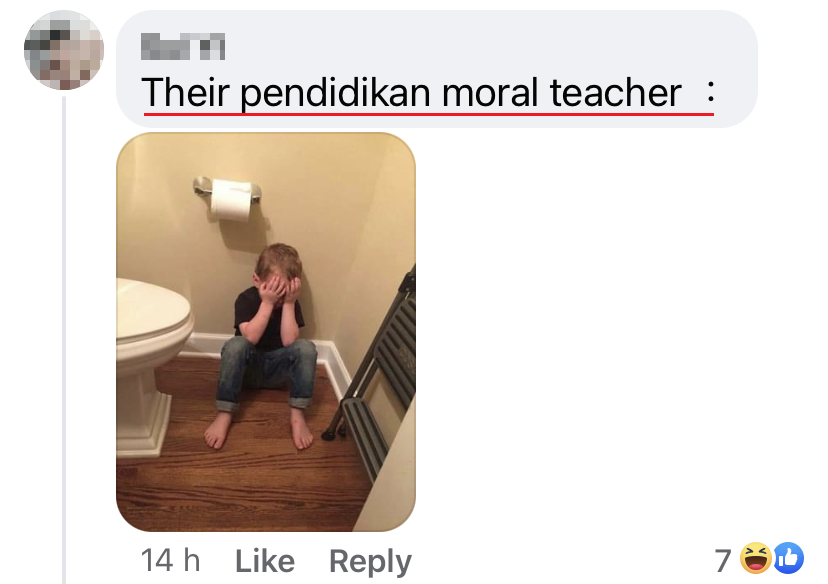Screen dimensions: 828x584
Task: Click the child's bare feet in the photo
Action: pos(259,429)
